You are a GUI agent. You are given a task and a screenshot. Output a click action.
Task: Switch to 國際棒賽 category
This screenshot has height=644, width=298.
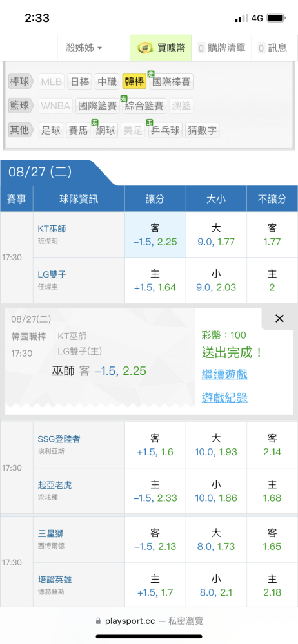[171, 82]
